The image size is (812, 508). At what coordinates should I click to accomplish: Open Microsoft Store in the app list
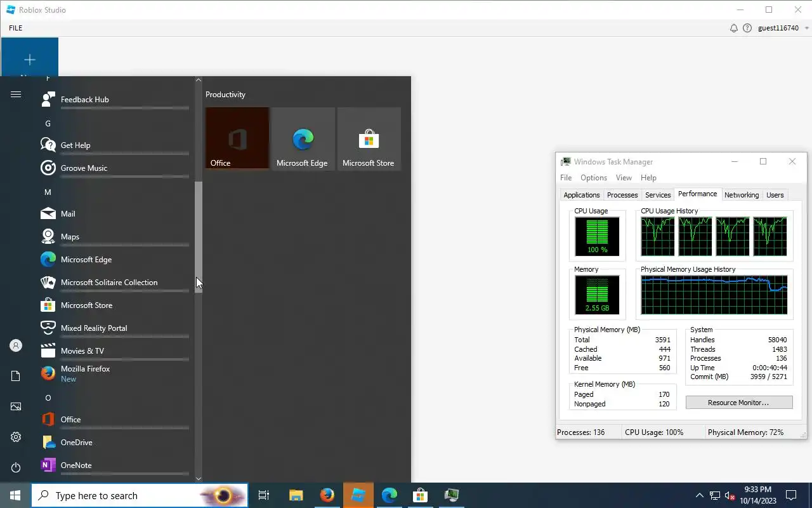coord(114,305)
